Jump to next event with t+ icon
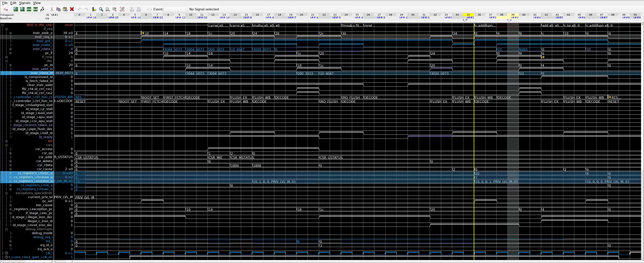 (139, 9)
